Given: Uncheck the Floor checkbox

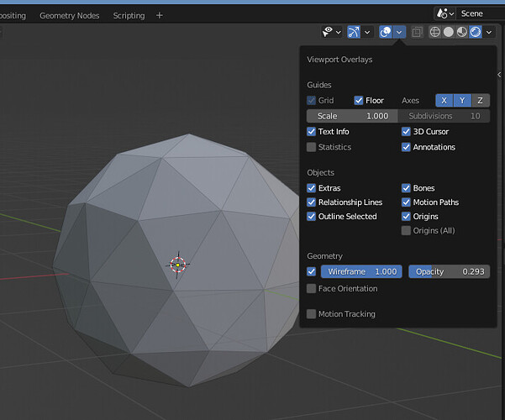Looking at the screenshot, I should [x=359, y=101].
